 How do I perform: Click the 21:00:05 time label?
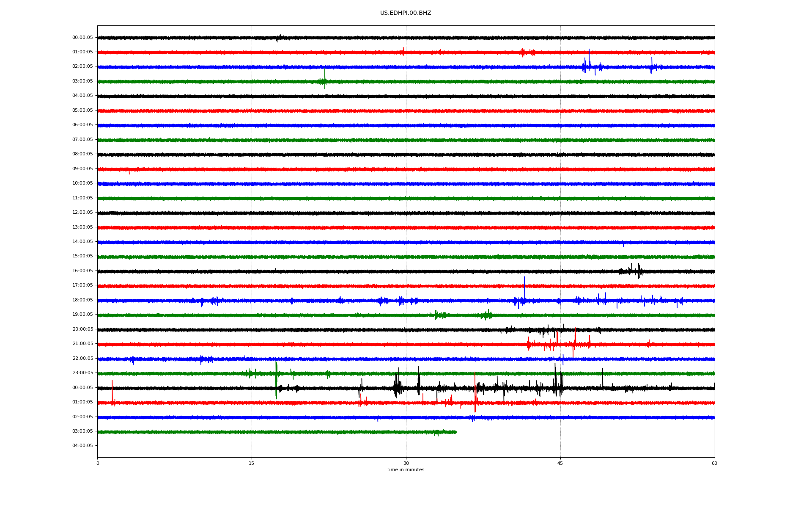82,344
